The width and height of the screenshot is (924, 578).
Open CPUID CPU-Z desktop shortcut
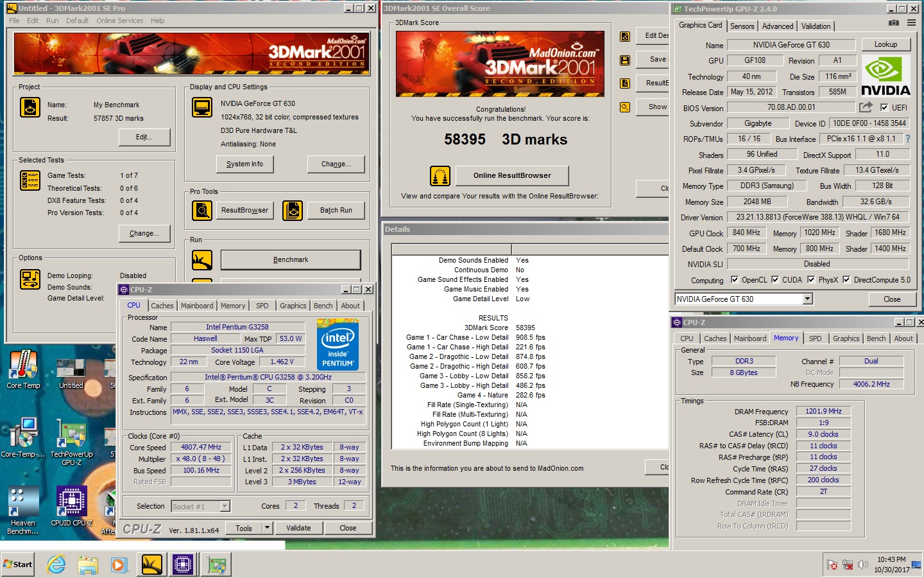pos(71,507)
